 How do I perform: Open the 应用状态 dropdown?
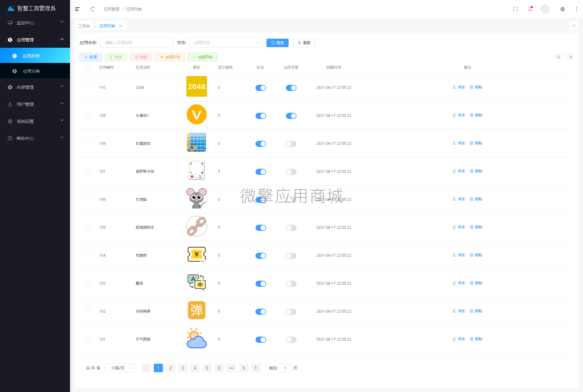226,43
